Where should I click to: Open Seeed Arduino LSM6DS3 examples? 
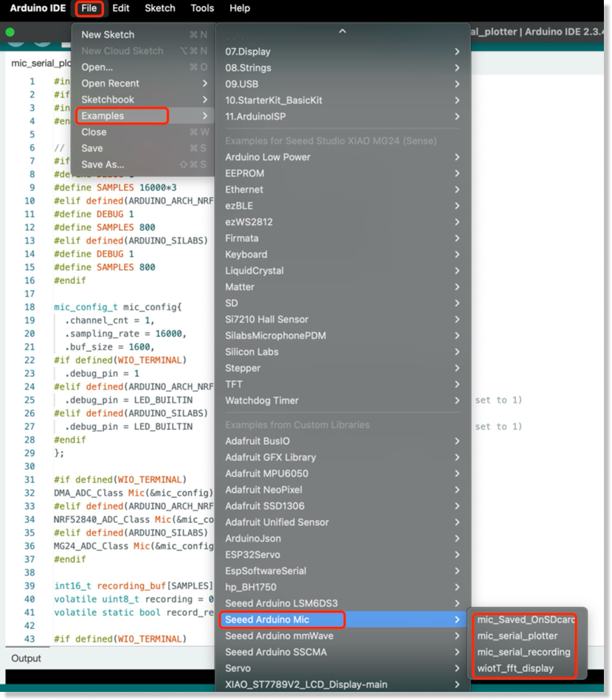point(342,603)
